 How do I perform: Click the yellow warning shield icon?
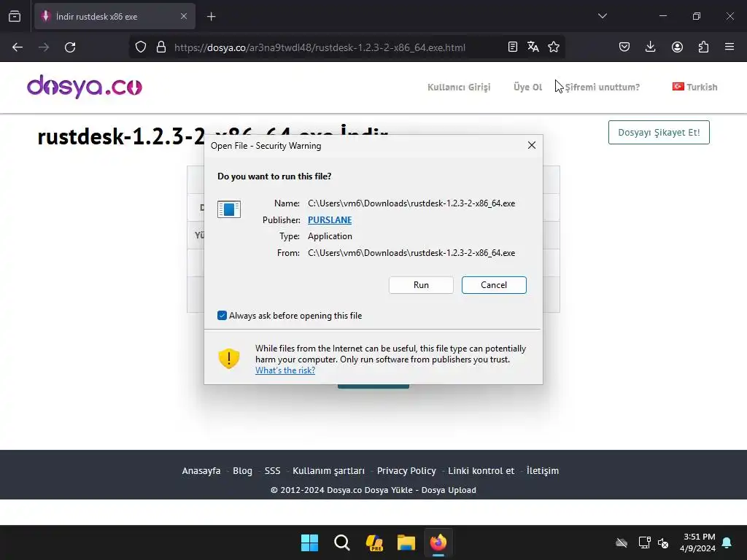coord(228,359)
